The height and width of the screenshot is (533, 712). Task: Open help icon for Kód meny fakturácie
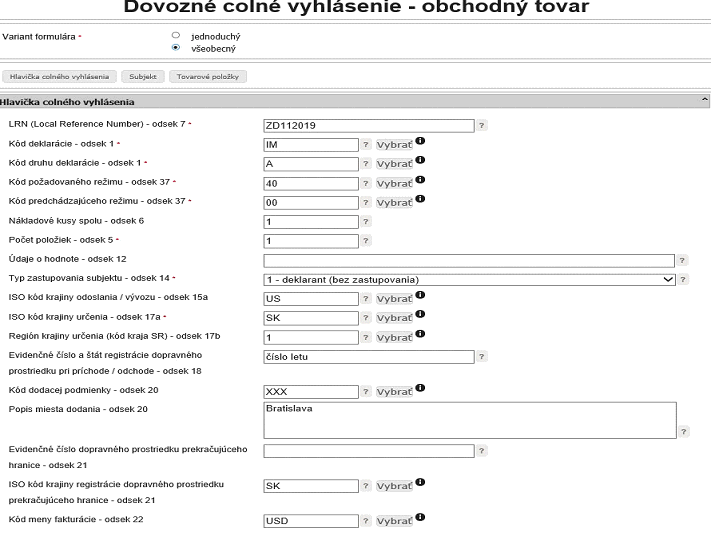point(366,520)
